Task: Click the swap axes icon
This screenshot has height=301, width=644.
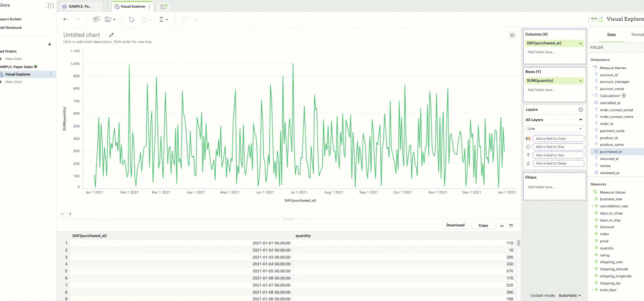Action: (x=131, y=19)
